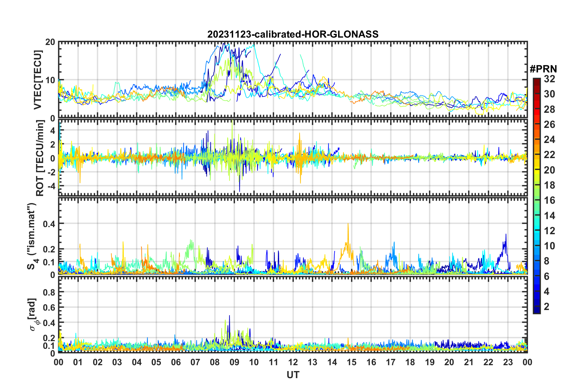Click colorbar tick label 24
The height and width of the screenshot is (392, 586).
tap(549, 140)
